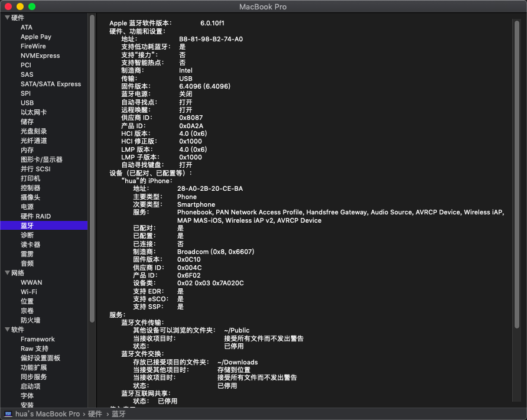
Task: Click the Bluetooth address B8-81-98-B2-74-A0
Action: click(x=211, y=39)
